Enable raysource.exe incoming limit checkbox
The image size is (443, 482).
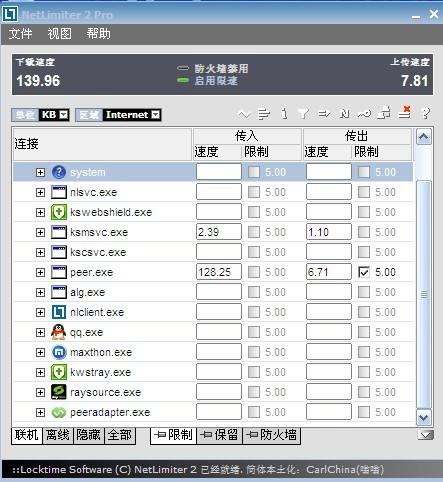point(254,392)
